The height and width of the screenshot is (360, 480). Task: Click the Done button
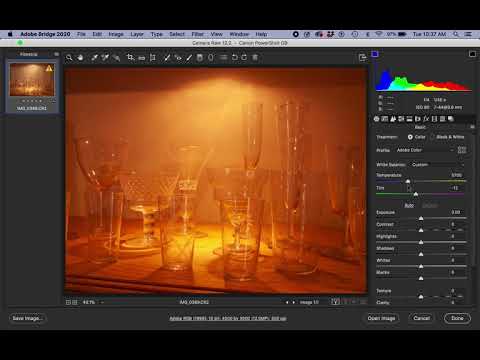(457, 318)
